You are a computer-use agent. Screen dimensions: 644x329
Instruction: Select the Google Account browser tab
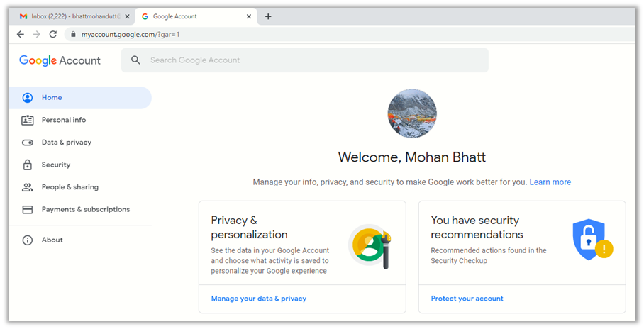196,16
